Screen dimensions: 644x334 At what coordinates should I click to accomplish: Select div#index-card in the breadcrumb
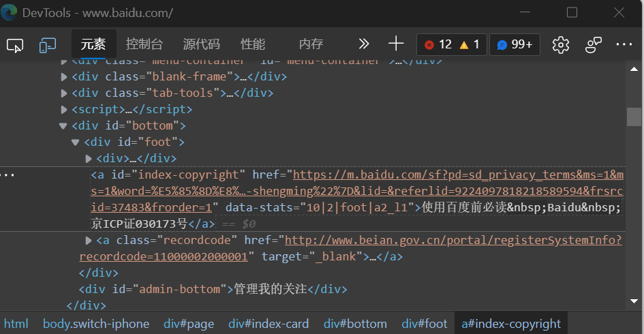pyautogui.click(x=269, y=324)
